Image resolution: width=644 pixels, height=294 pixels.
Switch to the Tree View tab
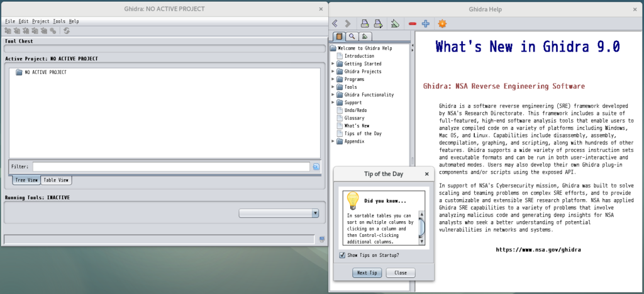point(26,180)
